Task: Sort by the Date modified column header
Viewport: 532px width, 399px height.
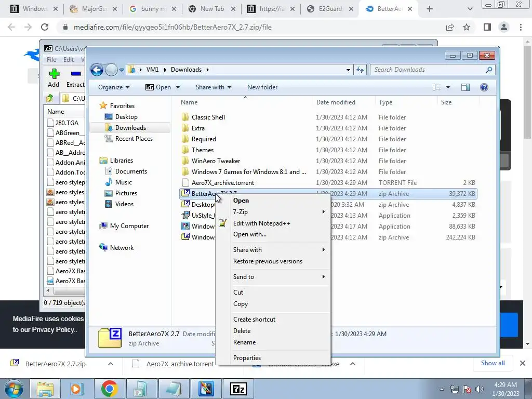Action: (344, 102)
